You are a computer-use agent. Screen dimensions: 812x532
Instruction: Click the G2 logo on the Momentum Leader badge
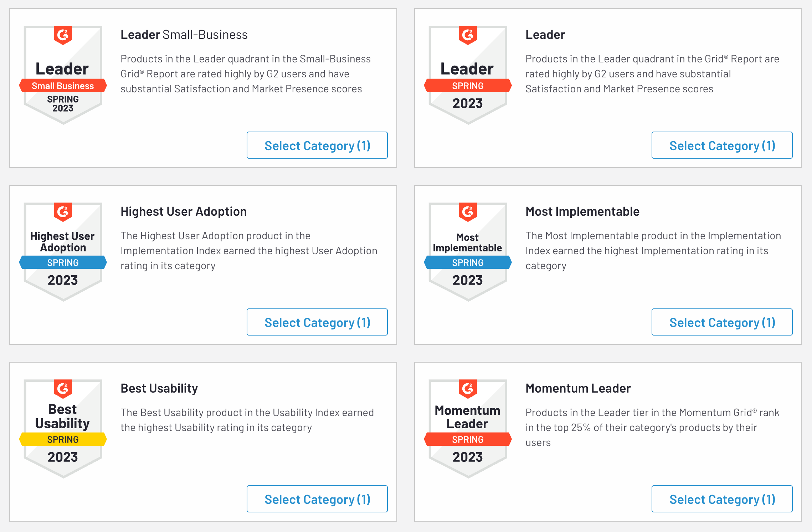point(468,389)
